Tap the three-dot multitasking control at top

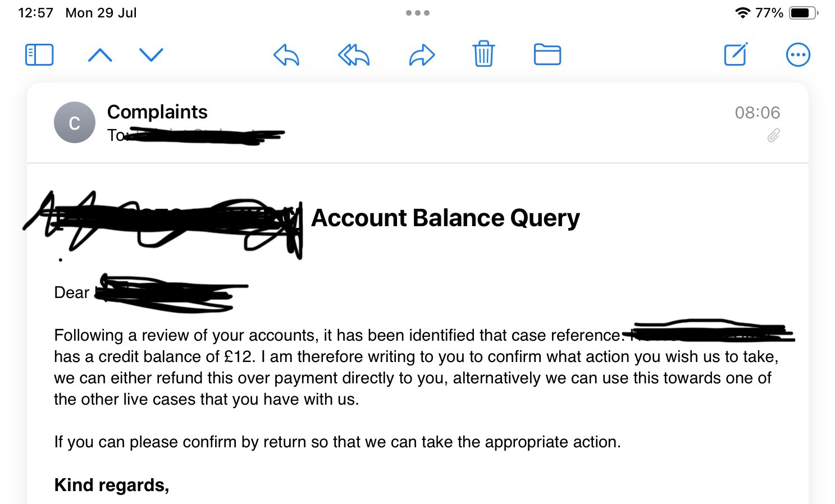click(418, 13)
